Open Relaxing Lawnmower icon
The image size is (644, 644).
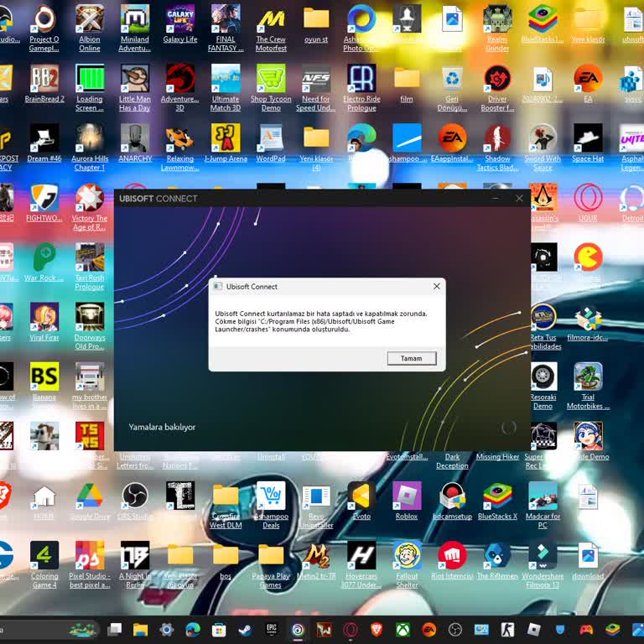pyautogui.click(x=180, y=148)
